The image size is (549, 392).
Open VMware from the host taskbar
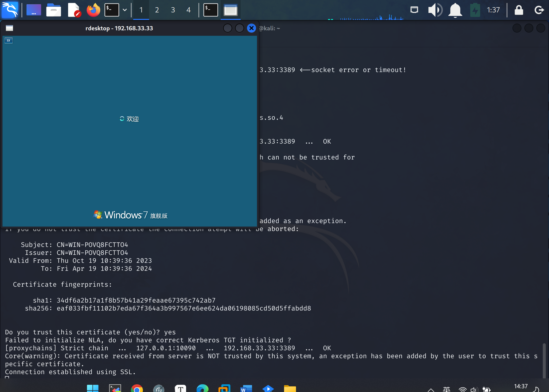[224, 389]
